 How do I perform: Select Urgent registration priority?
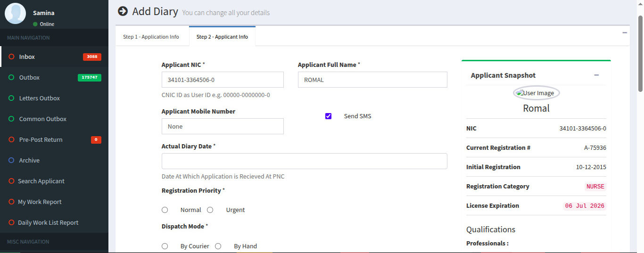[x=210, y=210]
